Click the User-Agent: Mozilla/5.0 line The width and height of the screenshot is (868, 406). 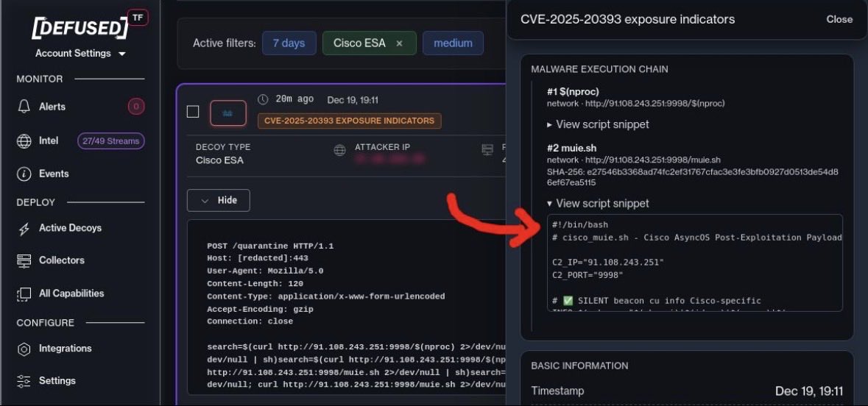click(265, 271)
